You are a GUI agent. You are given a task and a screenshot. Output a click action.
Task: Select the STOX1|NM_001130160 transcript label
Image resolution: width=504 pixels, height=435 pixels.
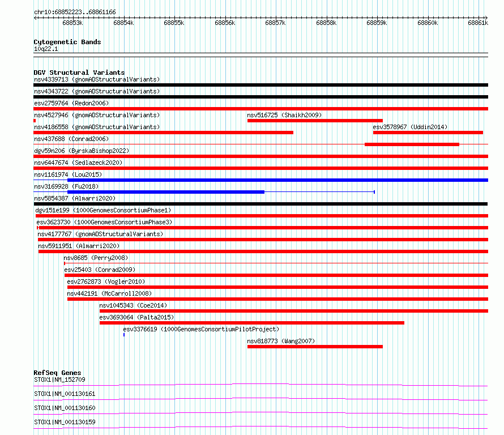pos(65,408)
